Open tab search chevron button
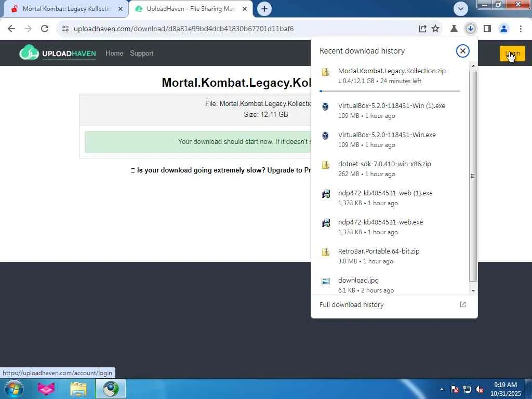532x399 pixels. [461, 9]
